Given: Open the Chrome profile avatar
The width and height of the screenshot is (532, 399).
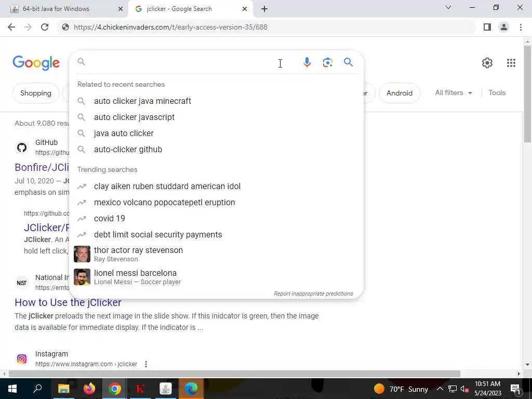Looking at the screenshot, I should tap(504, 27).
